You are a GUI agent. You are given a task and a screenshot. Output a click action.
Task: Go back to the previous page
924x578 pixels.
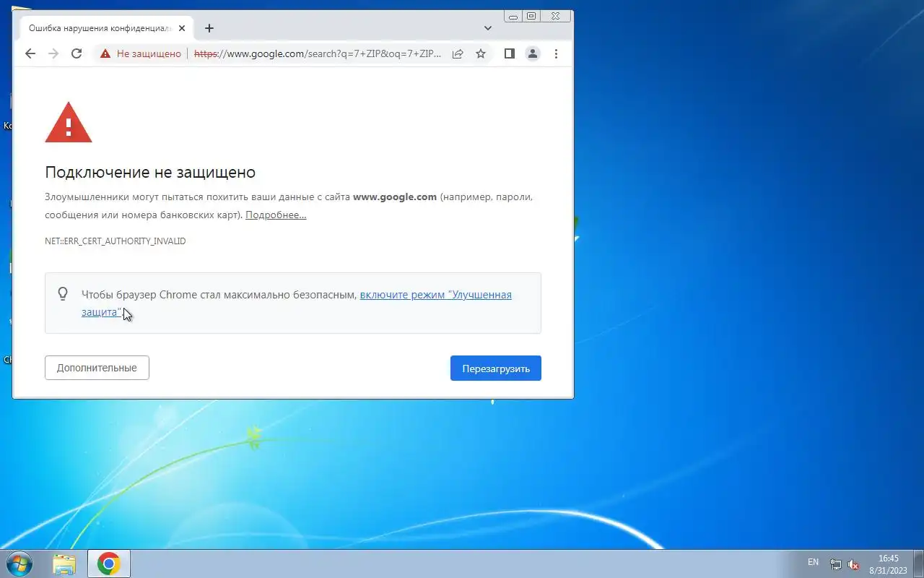tap(30, 53)
